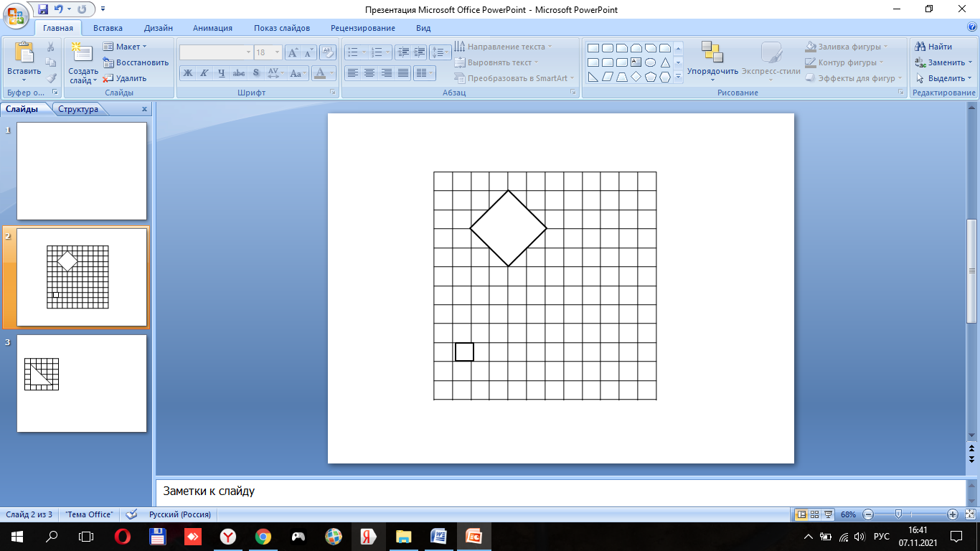Decrease font size with smaller A icon
This screenshot has width=980, height=551.
[x=308, y=52]
